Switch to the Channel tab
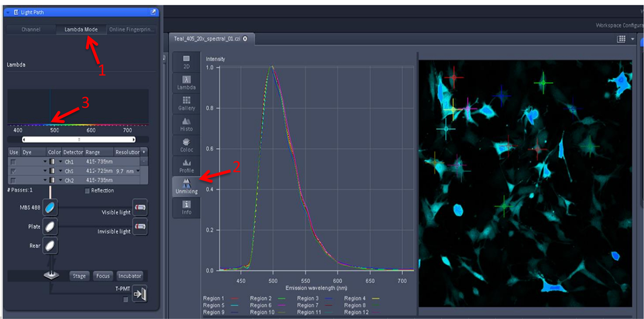 (31, 30)
